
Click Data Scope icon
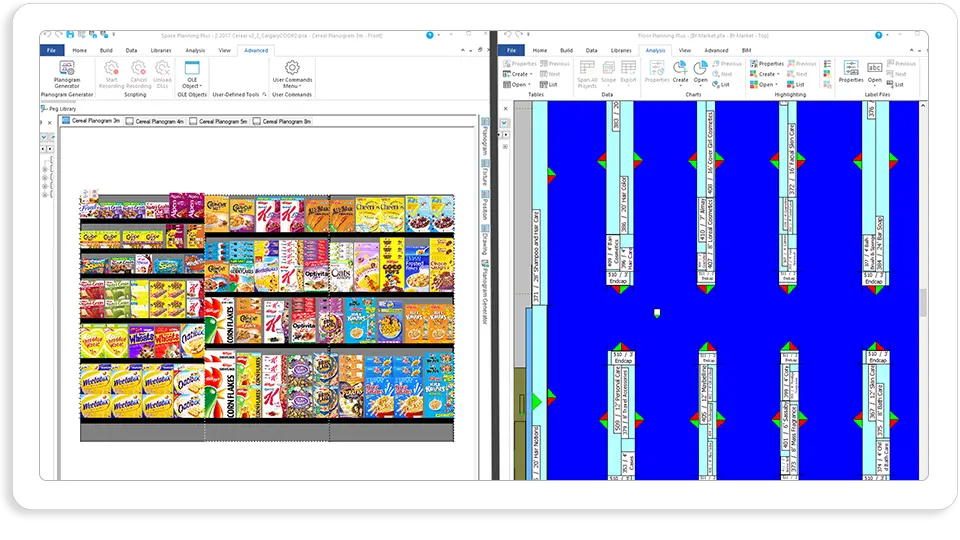coord(608,72)
